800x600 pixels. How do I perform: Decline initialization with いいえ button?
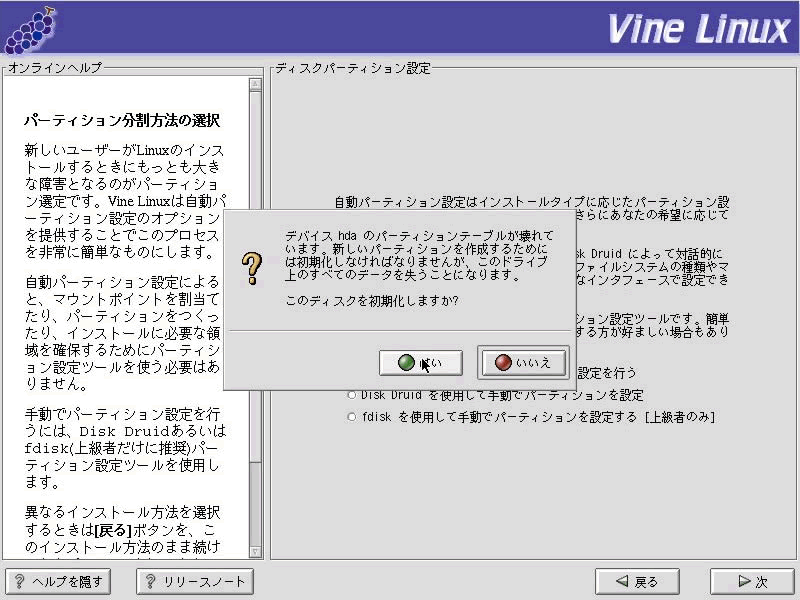click(x=523, y=363)
